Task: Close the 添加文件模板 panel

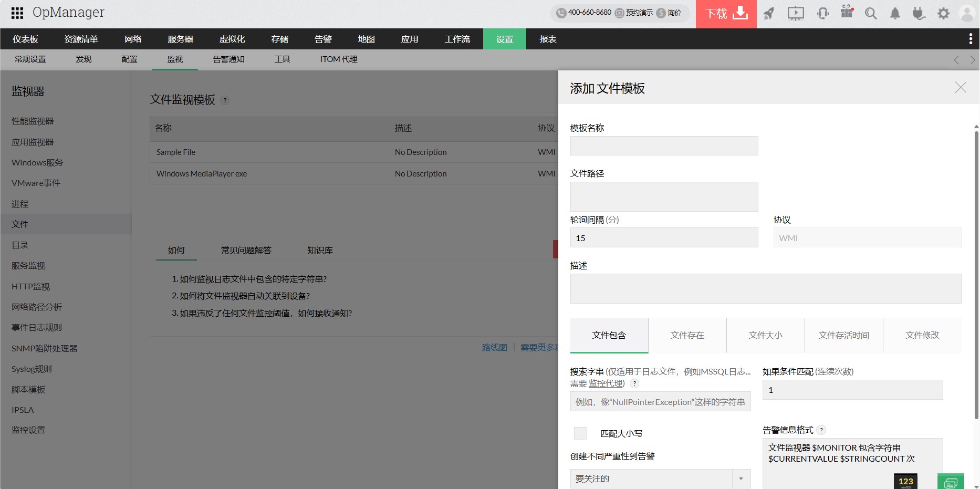Action: pyautogui.click(x=961, y=88)
